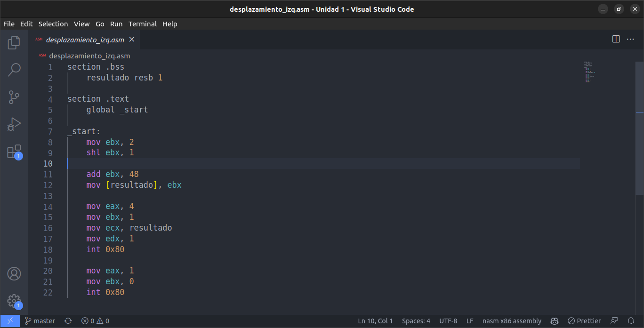Open the Terminal menu

(143, 24)
